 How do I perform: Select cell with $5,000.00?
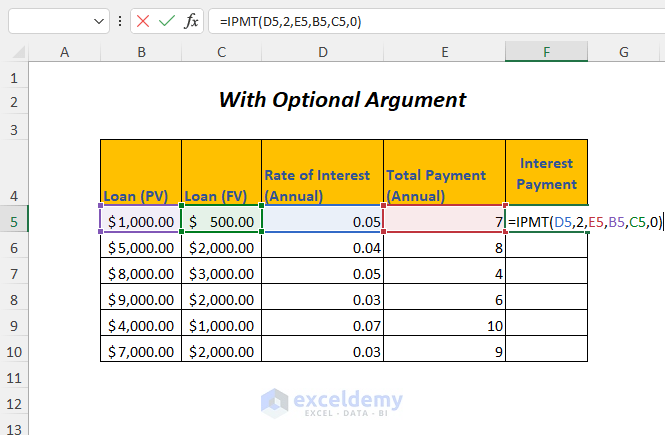click(141, 245)
